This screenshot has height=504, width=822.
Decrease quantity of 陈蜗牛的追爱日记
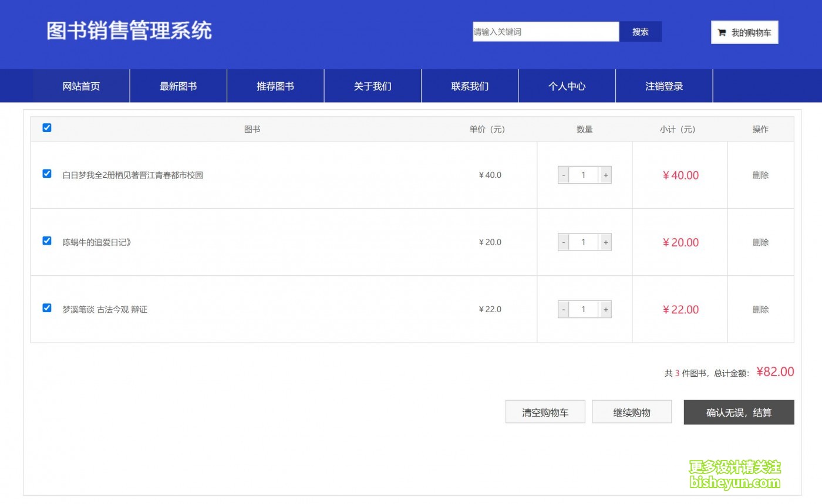tap(564, 242)
